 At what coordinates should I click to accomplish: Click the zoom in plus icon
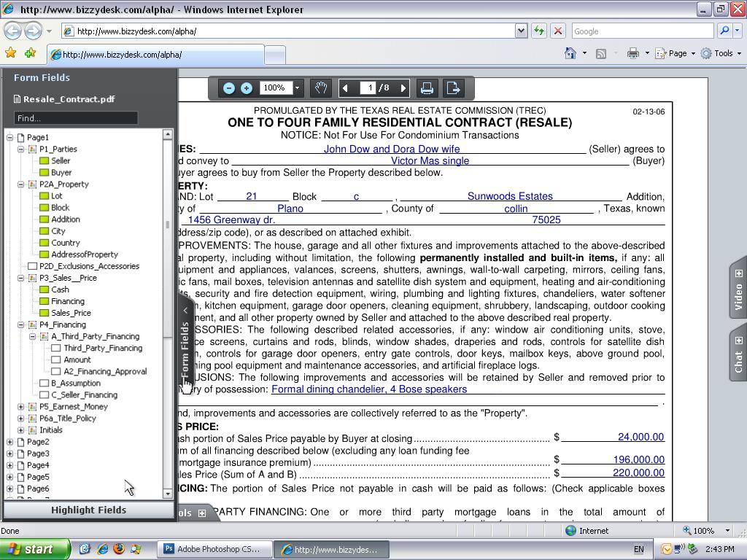pyautogui.click(x=247, y=88)
